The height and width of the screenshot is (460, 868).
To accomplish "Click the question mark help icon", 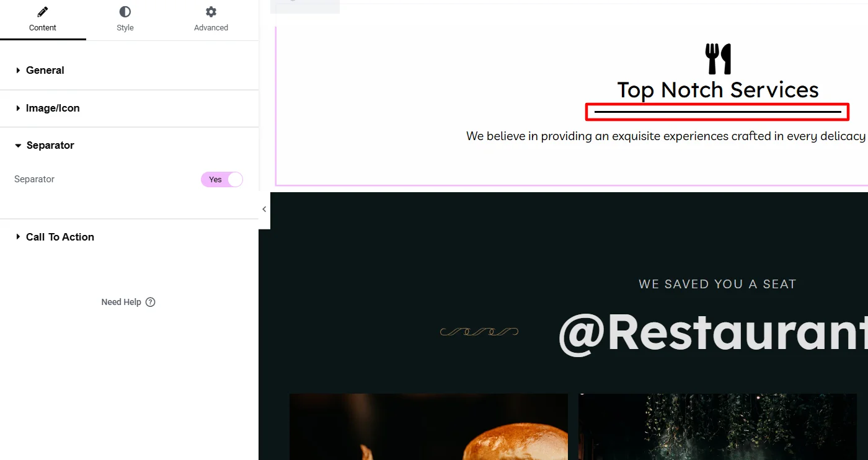I will point(150,302).
